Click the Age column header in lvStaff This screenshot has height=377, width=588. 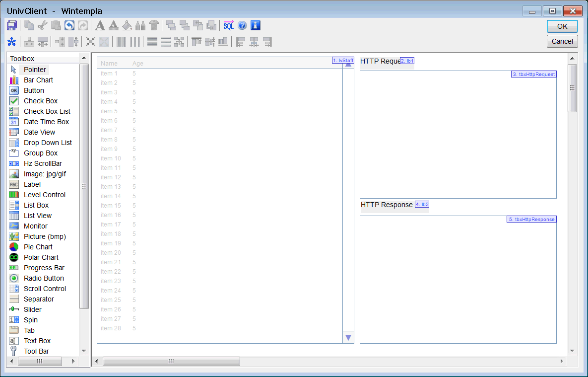(138, 64)
